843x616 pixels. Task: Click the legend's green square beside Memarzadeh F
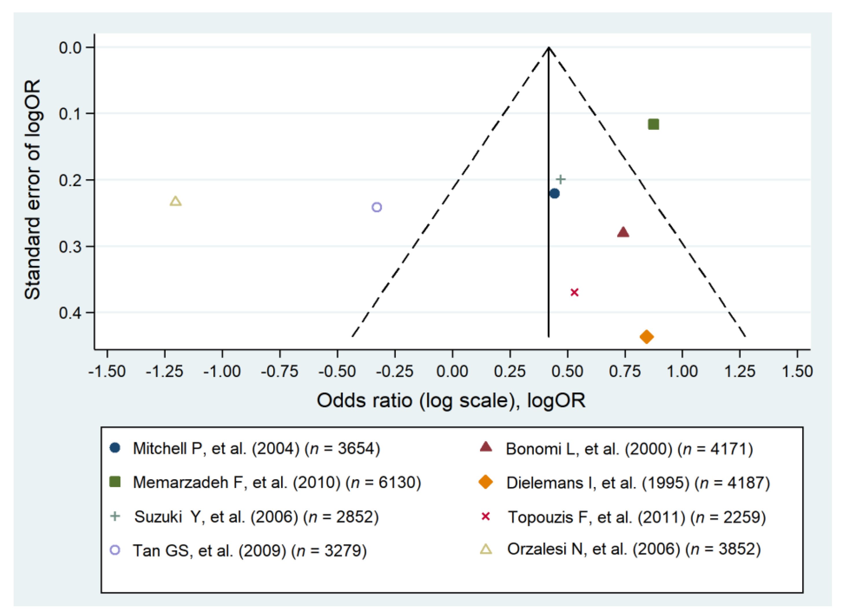115,482
